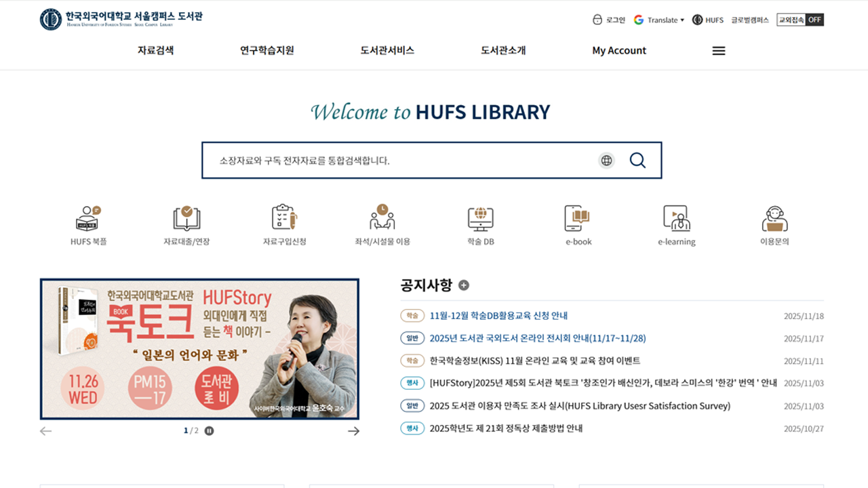868x488 pixels.
Task: Click the 로그인 text label
Action: 616,20
